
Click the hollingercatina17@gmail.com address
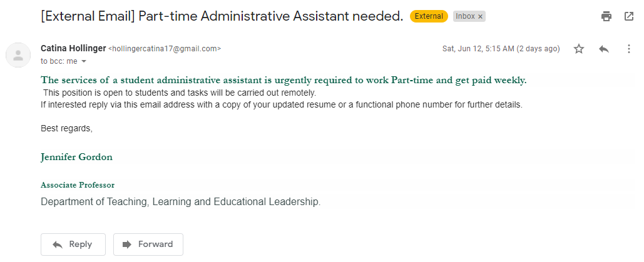coord(165,49)
